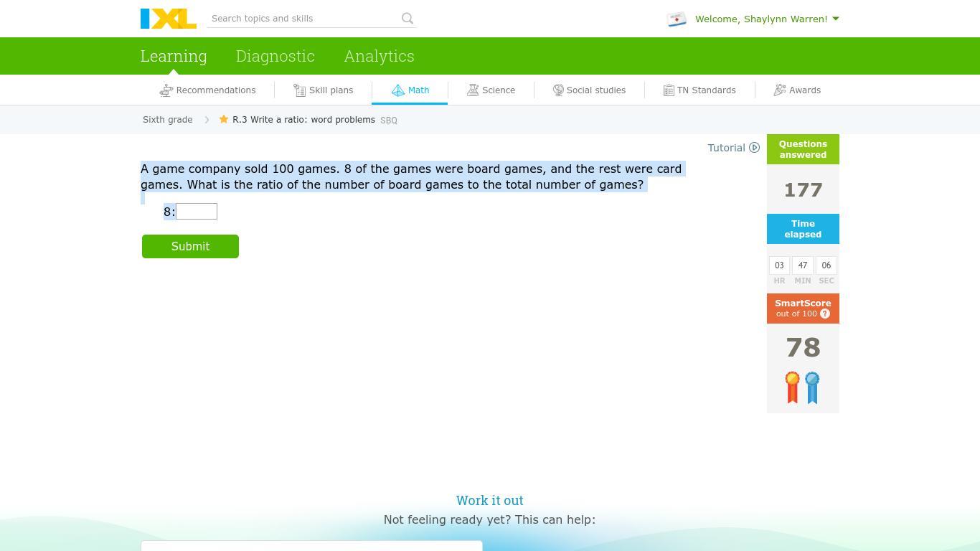The height and width of the screenshot is (551, 980).
Task: Click the Social studies globe icon
Action: coord(558,90)
